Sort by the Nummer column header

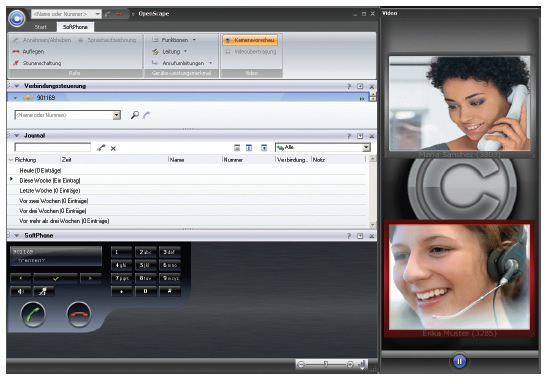point(233,159)
